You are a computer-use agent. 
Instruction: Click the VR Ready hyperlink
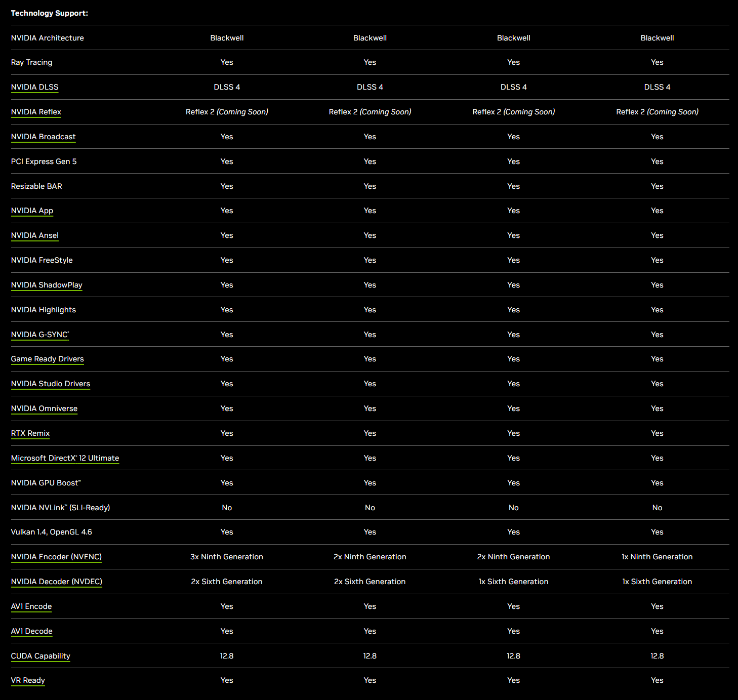(x=28, y=681)
